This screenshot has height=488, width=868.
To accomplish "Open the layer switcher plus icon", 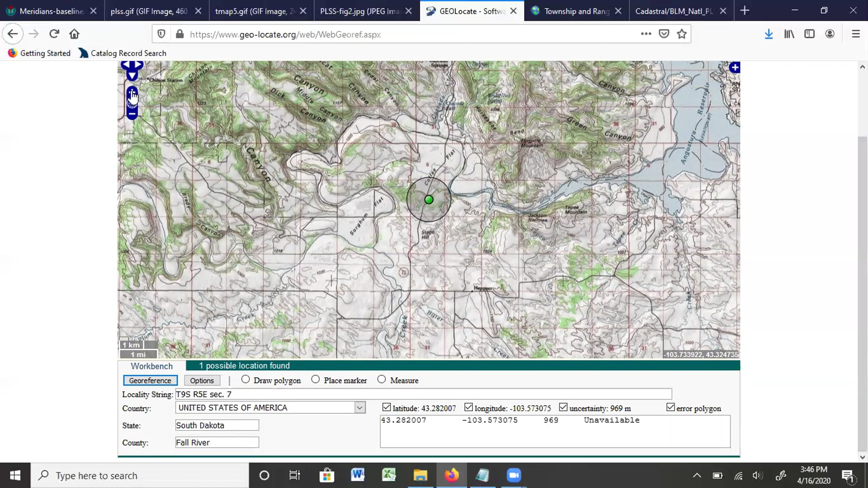I will click(734, 68).
